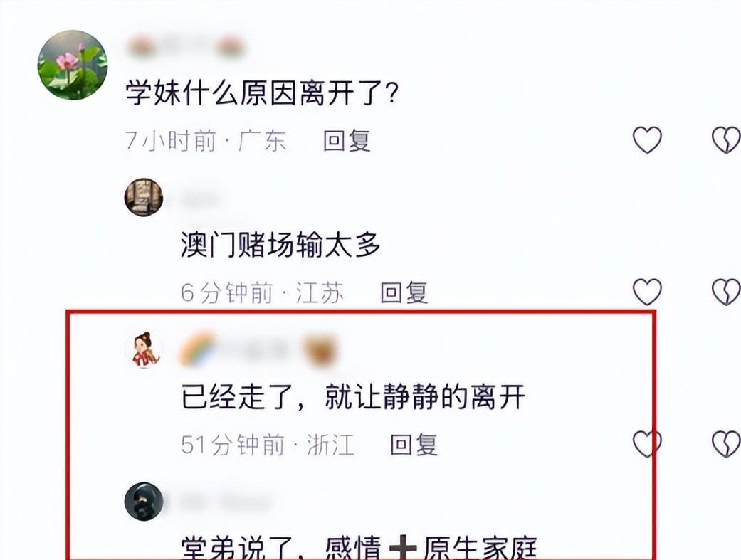Image resolution: width=741 pixels, height=560 pixels.
Task: Select the comment text 堂弟说了,感情➕原生家庭
Action: 359,548
